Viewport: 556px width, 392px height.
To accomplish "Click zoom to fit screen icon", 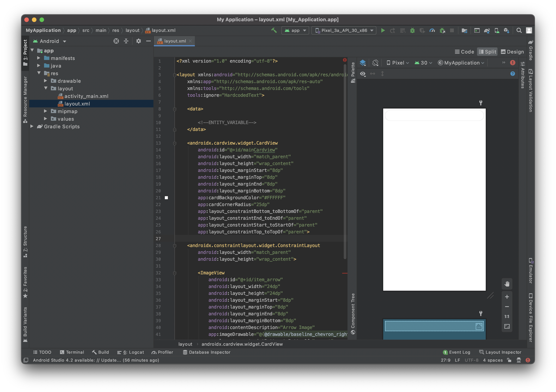I will pyautogui.click(x=507, y=327).
